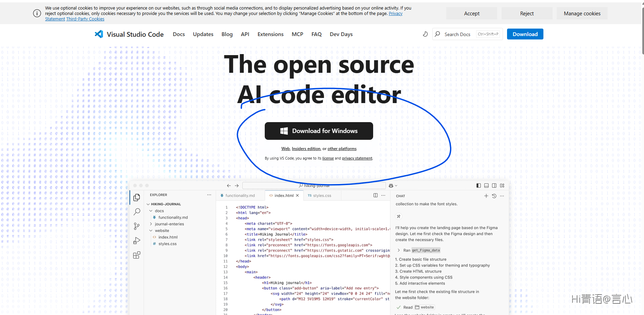644x315 pixels.
Task: Click the new chat plus icon
Action: 486,196
